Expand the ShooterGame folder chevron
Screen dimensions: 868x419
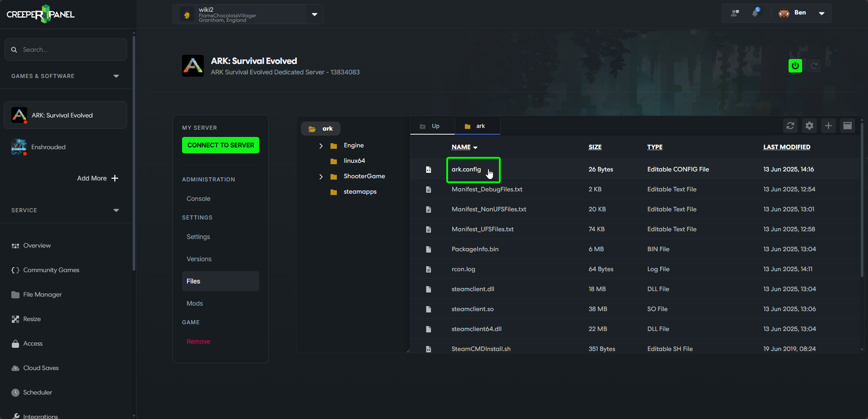(321, 176)
